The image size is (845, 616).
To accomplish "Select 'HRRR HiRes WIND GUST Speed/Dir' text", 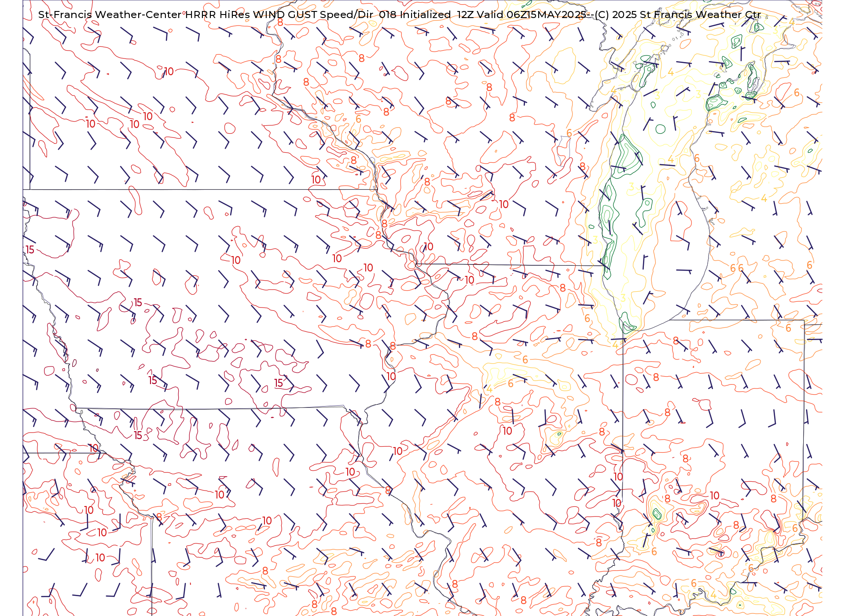I will point(279,15).
